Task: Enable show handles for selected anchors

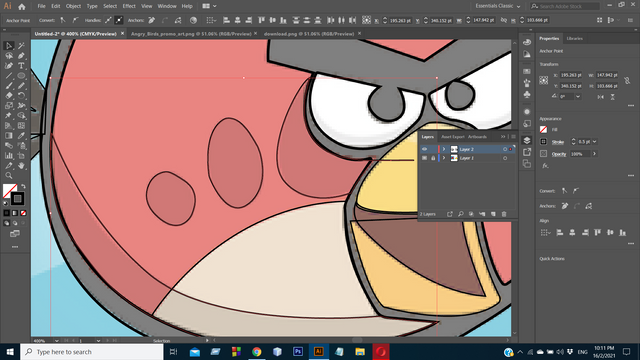Action: coord(108,20)
